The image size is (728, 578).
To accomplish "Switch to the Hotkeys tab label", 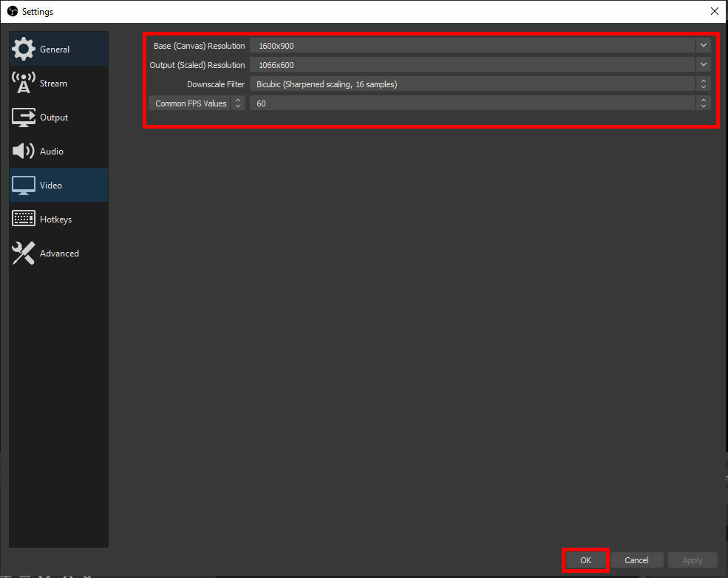I will coord(55,219).
